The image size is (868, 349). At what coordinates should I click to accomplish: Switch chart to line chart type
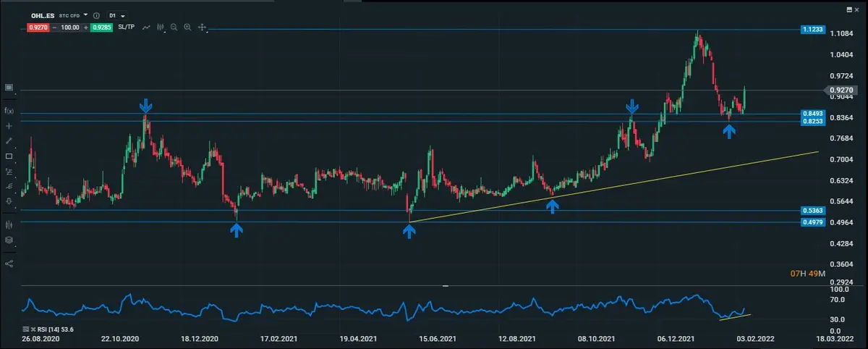click(147, 28)
